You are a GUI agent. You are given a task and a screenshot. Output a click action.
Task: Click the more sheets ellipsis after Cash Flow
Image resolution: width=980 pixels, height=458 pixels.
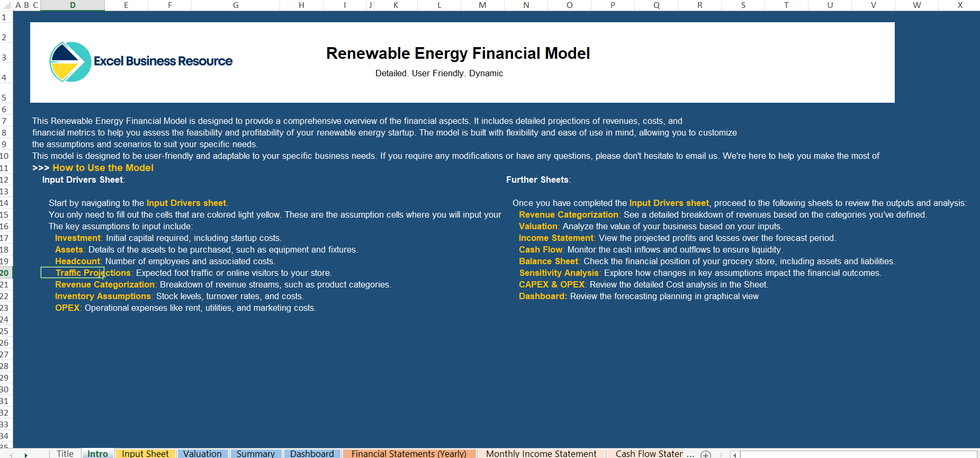[690, 454]
